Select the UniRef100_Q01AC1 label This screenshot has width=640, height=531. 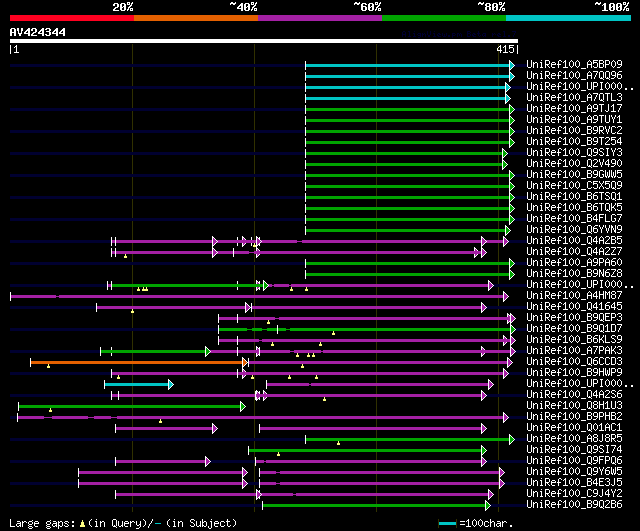(x=574, y=428)
